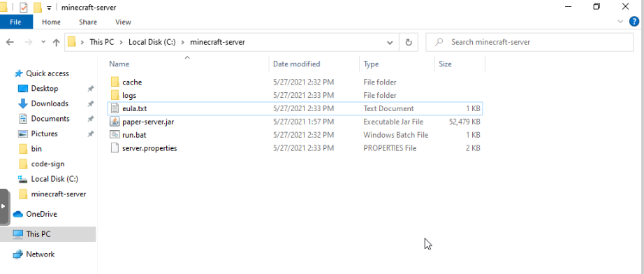Viewport: 644px width, 274px height.
Task: Open OneDrive in the navigation pane
Action: click(41, 214)
